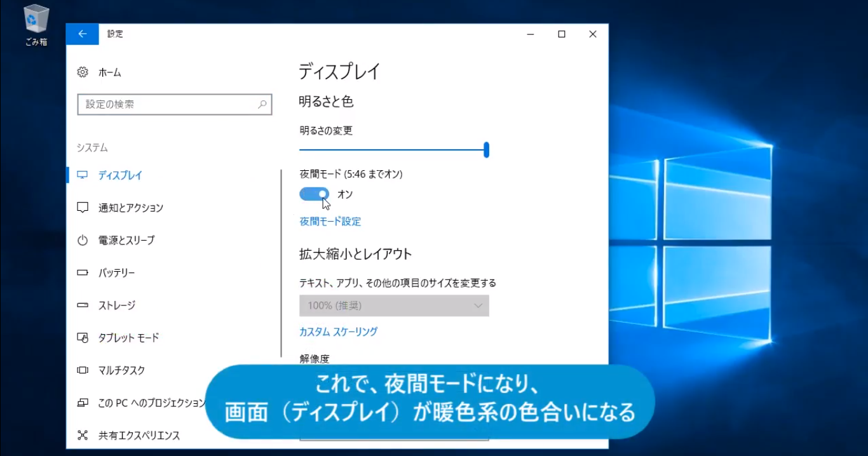Select ディスプレイ in the sidebar
This screenshot has height=456, width=868.
(120, 175)
